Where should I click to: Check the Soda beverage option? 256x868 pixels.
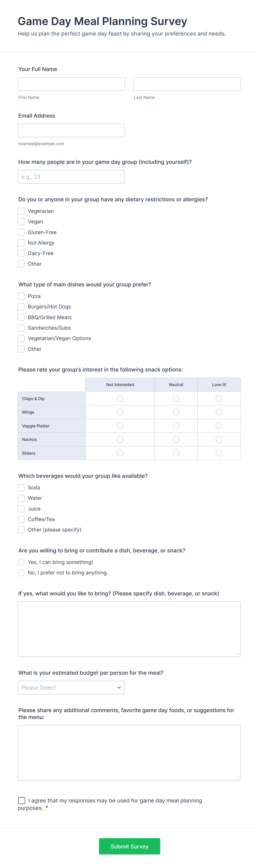tap(21, 488)
